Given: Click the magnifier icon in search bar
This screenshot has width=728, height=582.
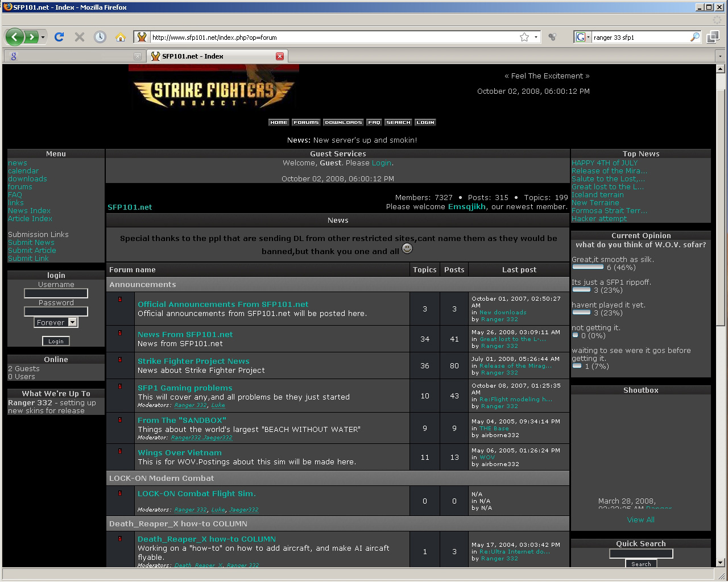Looking at the screenshot, I should [695, 38].
